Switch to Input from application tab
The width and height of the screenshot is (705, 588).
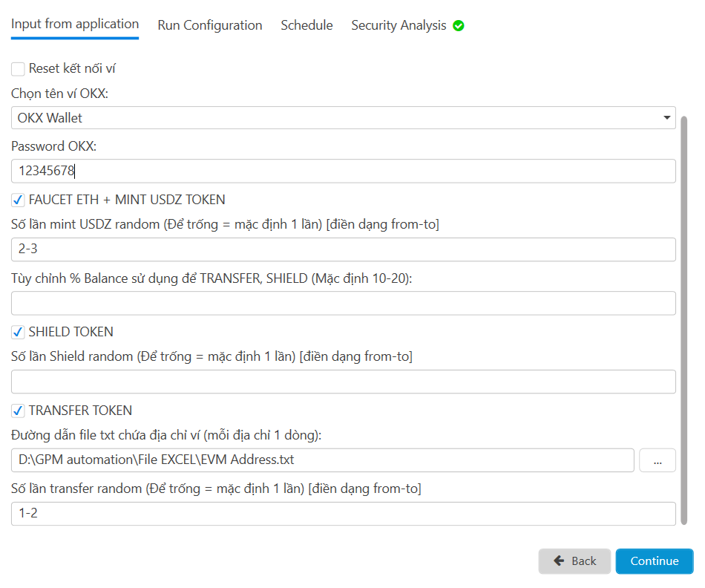[x=75, y=24]
